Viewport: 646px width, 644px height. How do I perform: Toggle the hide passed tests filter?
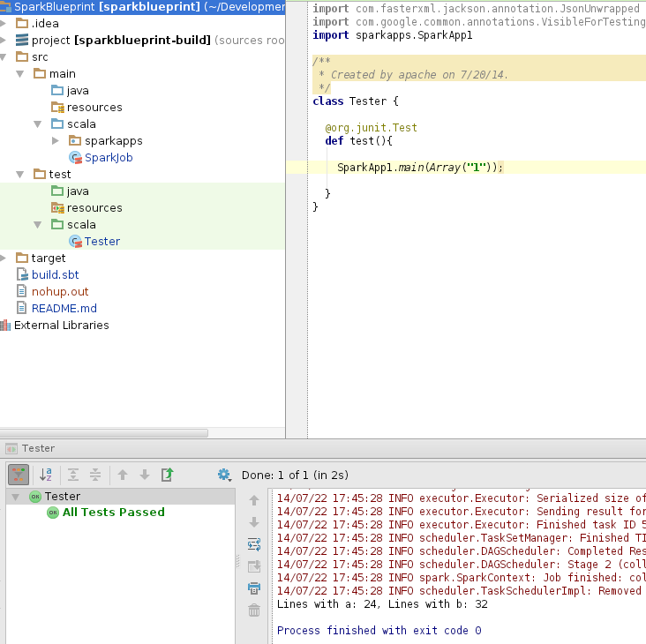[x=19, y=475]
